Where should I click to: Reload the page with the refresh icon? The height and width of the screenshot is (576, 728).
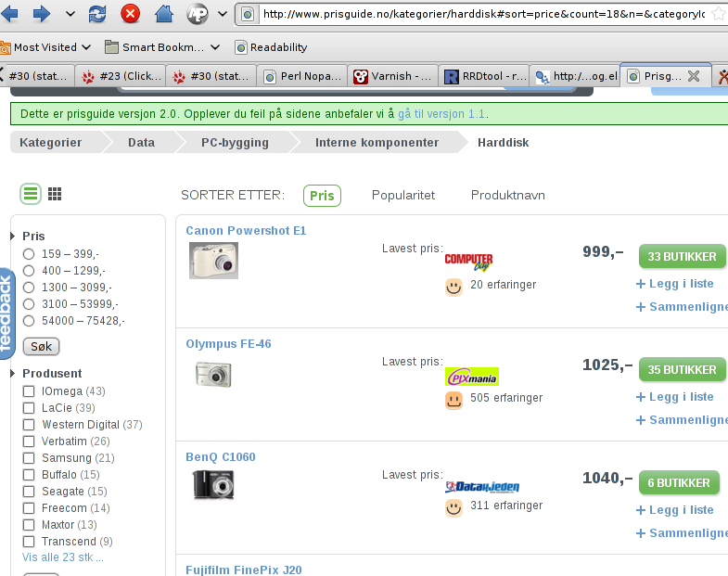click(x=97, y=14)
